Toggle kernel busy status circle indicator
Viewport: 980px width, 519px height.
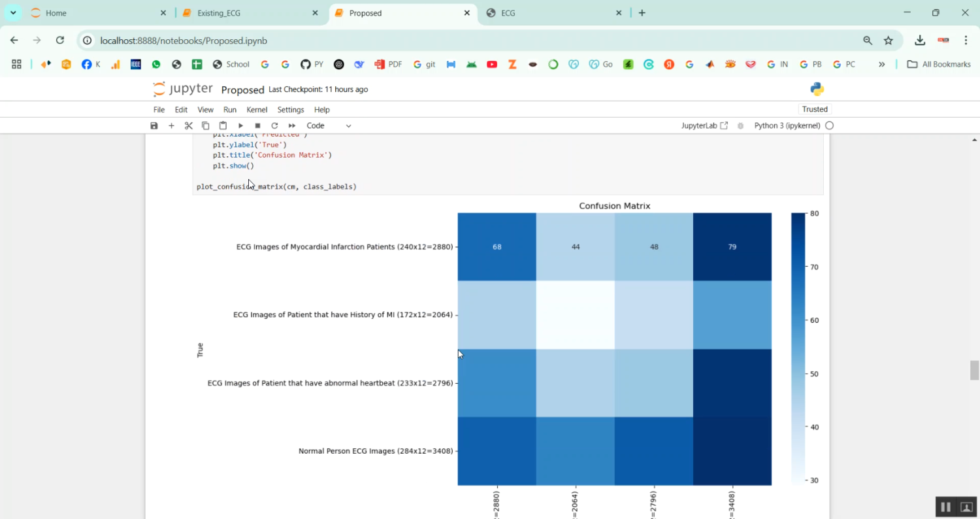click(828, 125)
